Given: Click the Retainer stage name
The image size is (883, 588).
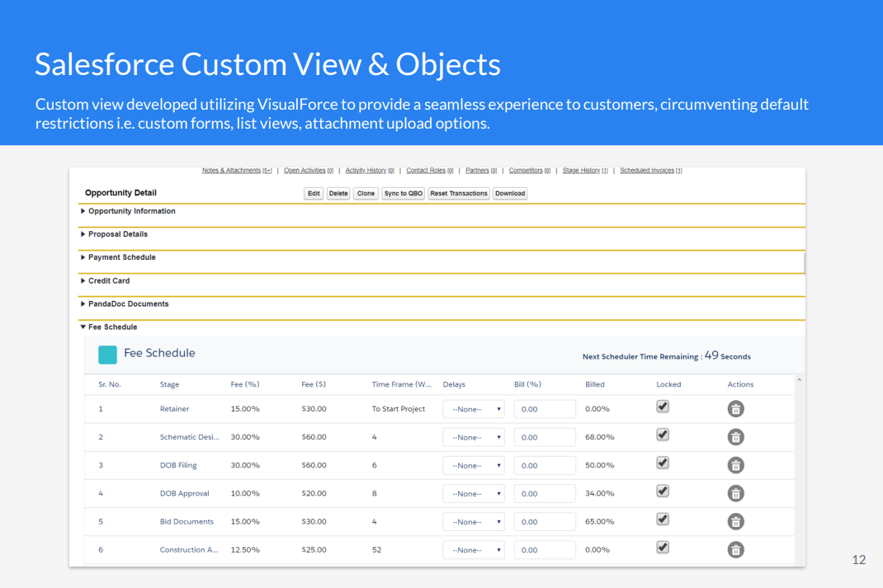Looking at the screenshot, I should (175, 409).
